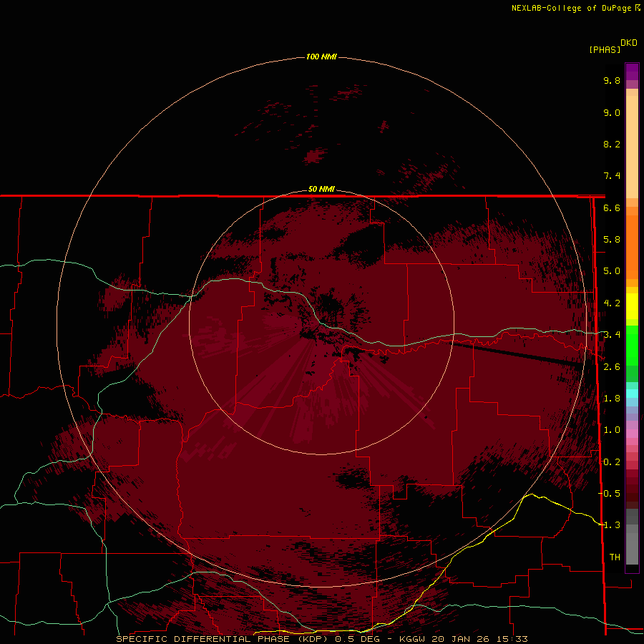Click the green segment of the color bar

pos(632,345)
